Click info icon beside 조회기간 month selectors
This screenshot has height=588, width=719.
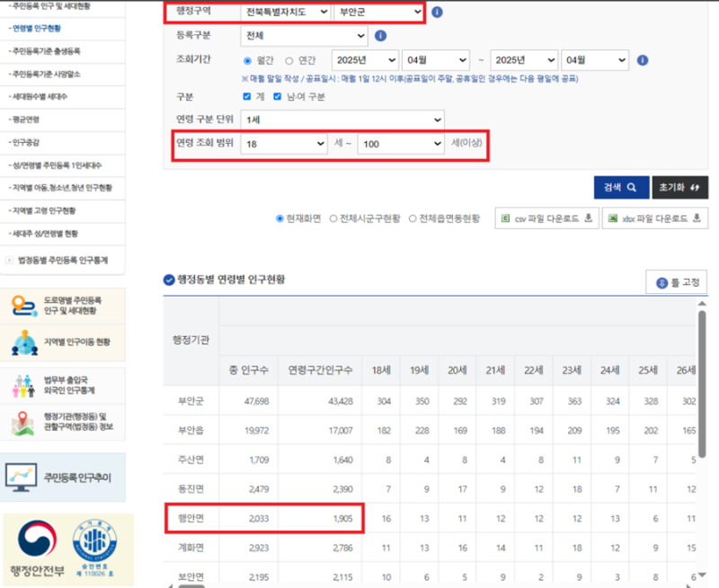click(x=643, y=60)
